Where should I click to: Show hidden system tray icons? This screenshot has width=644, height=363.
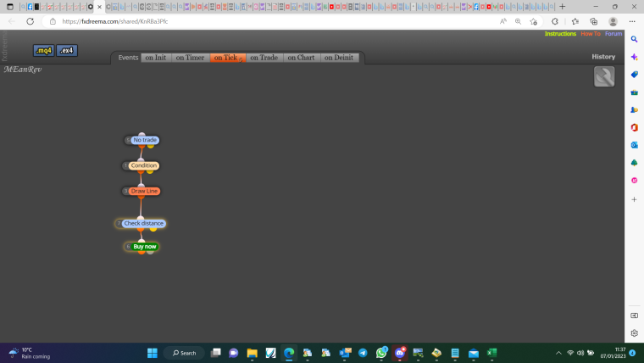558,353
